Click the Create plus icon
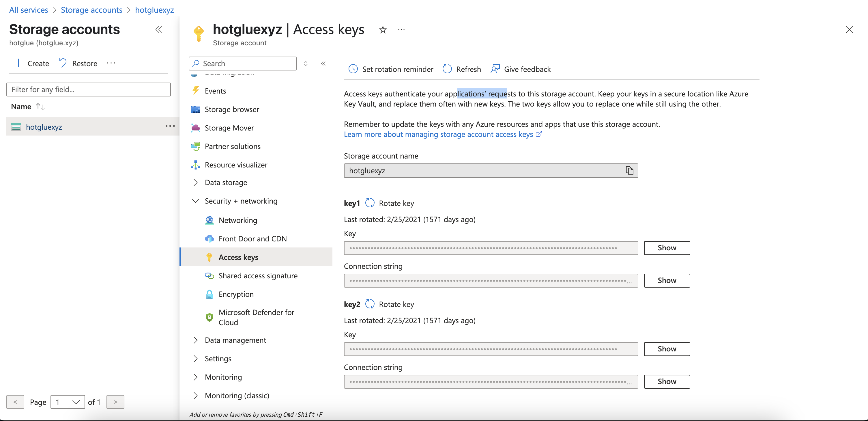This screenshot has width=868, height=421. 18,63
